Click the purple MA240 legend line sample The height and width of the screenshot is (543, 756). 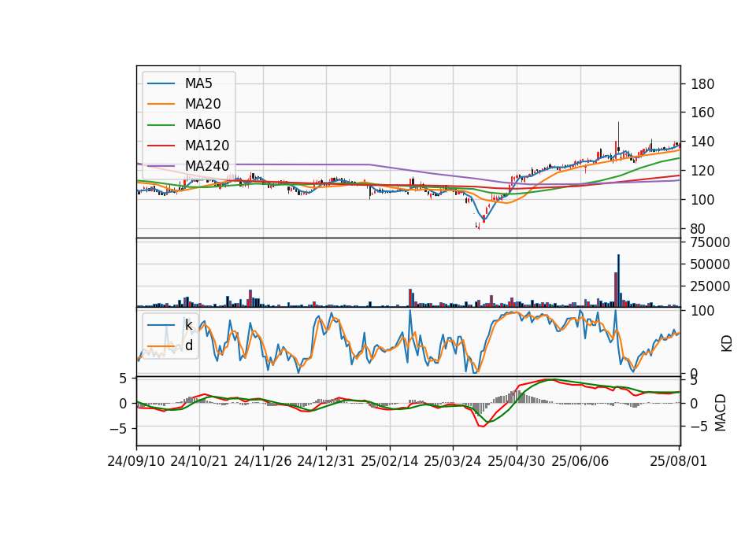point(161,166)
